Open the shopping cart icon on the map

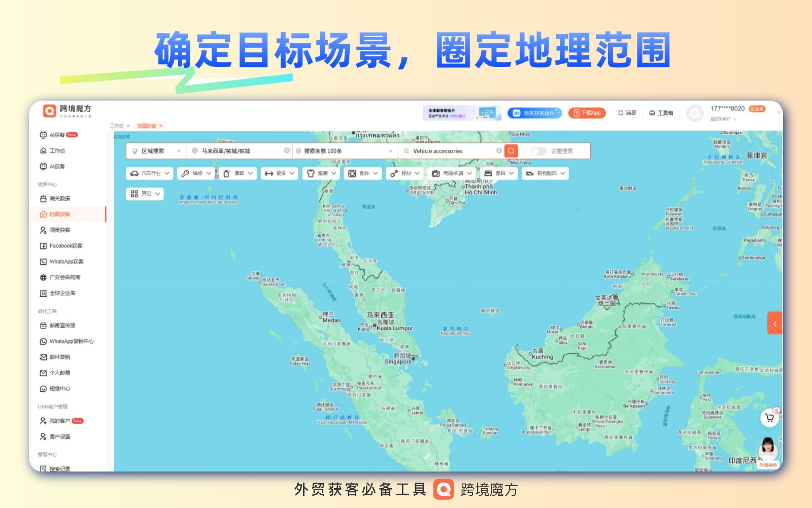(x=769, y=418)
